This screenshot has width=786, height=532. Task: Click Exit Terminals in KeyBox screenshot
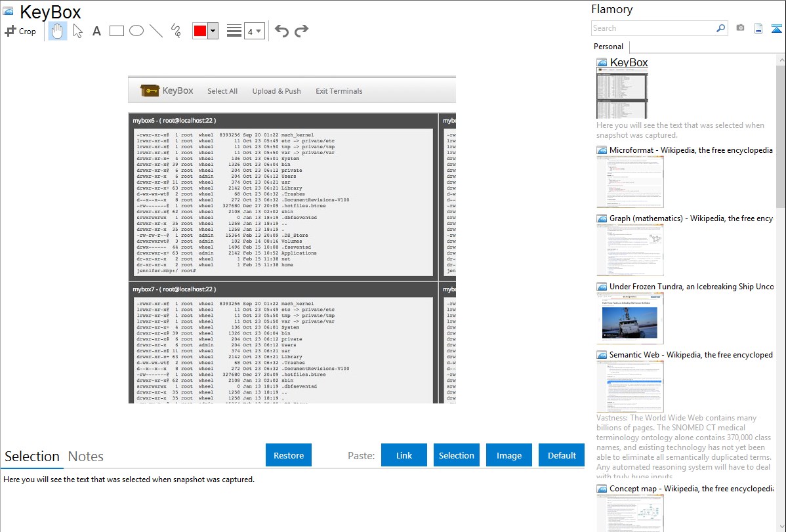point(339,91)
